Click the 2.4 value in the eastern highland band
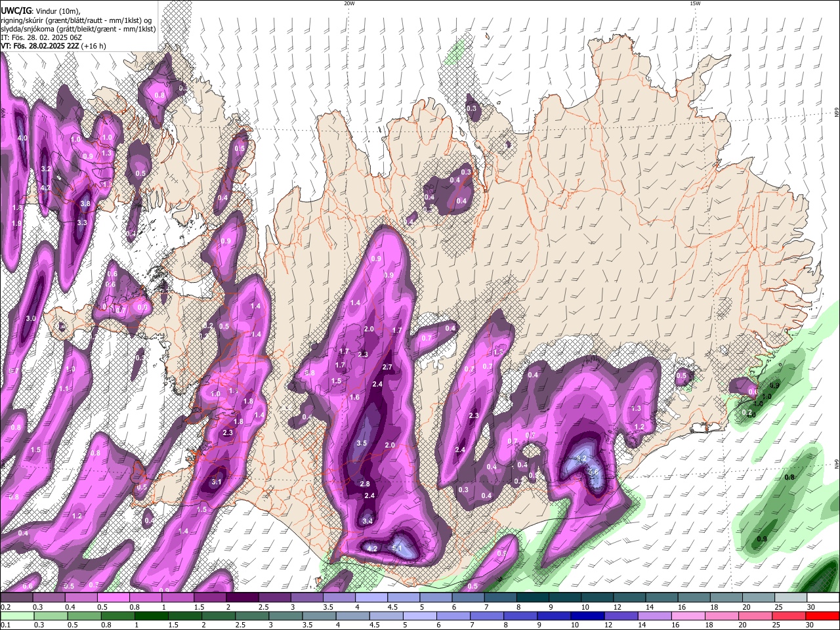Viewport: 840px width, 630px height. click(460, 450)
